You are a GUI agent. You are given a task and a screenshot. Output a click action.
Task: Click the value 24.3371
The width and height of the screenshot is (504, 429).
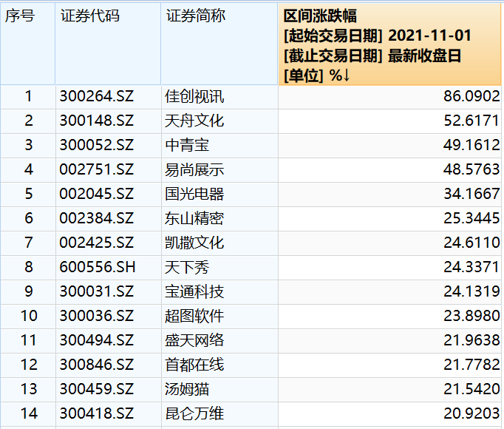[x=471, y=267]
